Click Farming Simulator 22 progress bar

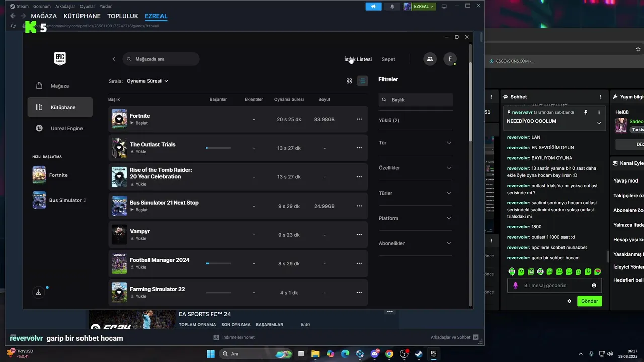[x=218, y=292]
